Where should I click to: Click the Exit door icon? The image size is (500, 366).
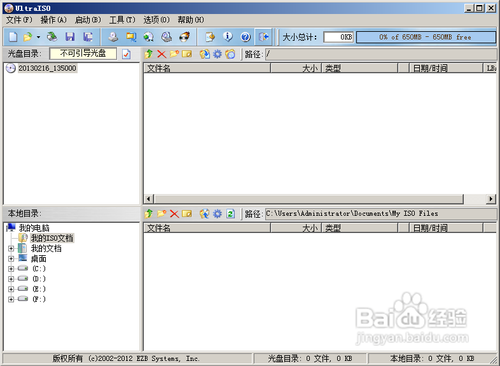(264, 37)
